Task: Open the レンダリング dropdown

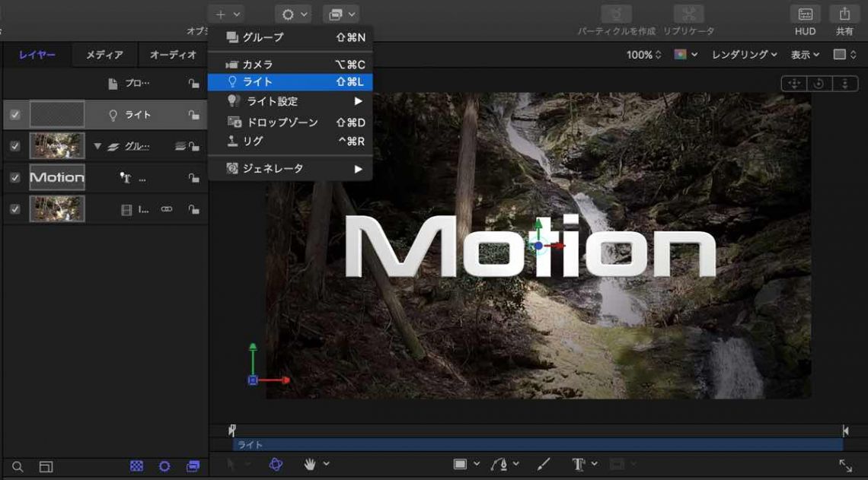Action: click(x=744, y=55)
